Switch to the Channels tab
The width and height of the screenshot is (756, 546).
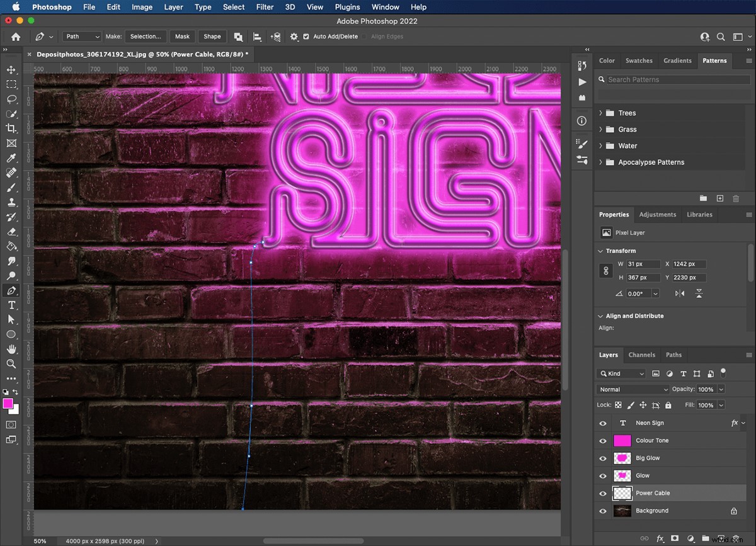tap(642, 355)
